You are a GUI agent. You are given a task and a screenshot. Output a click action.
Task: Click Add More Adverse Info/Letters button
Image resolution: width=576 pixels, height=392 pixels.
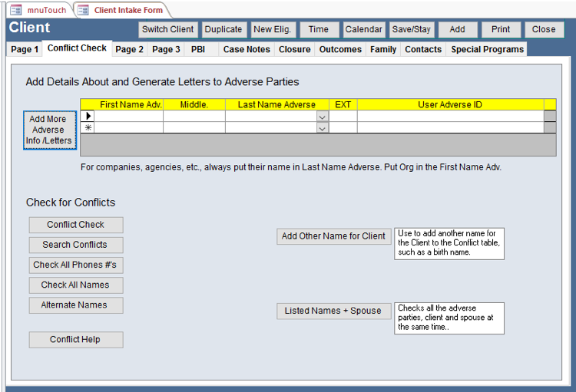(x=50, y=130)
